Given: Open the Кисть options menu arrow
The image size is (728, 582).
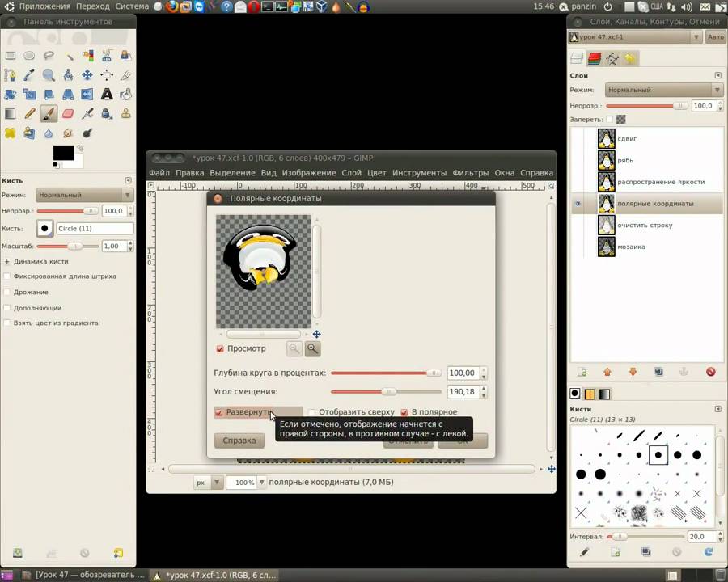Looking at the screenshot, I should (x=128, y=180).
